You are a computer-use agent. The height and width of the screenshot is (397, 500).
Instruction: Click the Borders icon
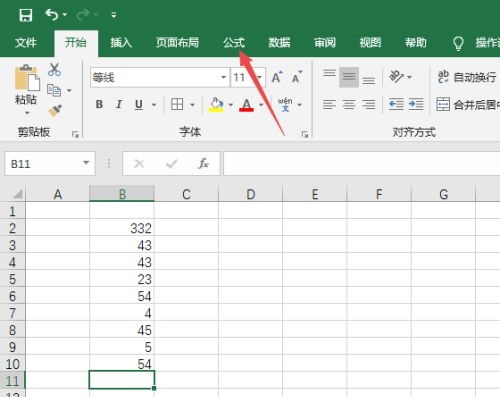click(177, 104)
